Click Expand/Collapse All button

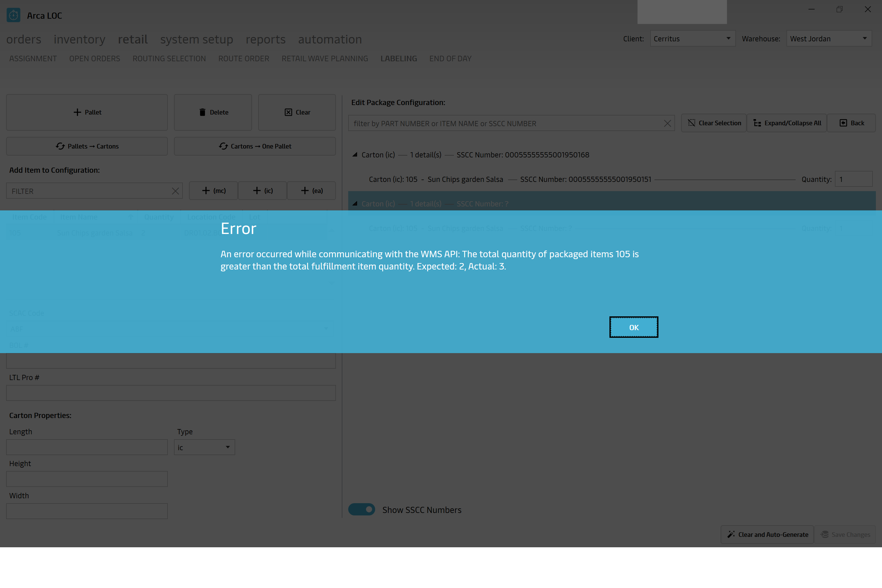(x=787, y=123)
